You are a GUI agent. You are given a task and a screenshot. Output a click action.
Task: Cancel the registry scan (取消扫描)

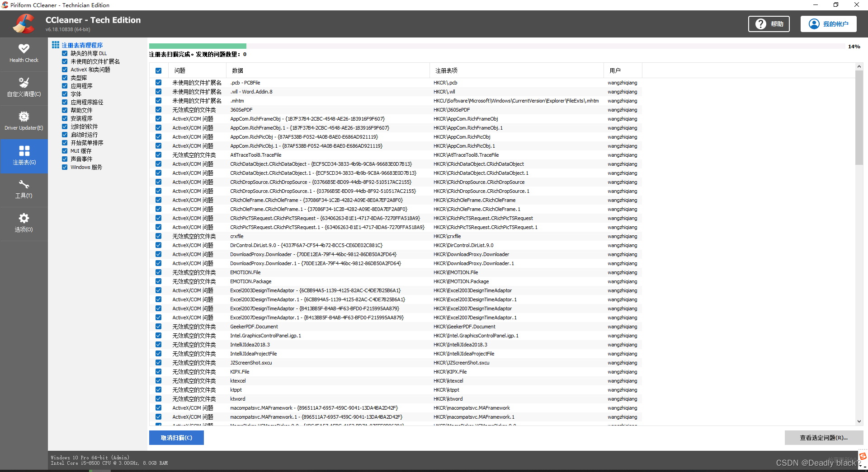[176, 438]
